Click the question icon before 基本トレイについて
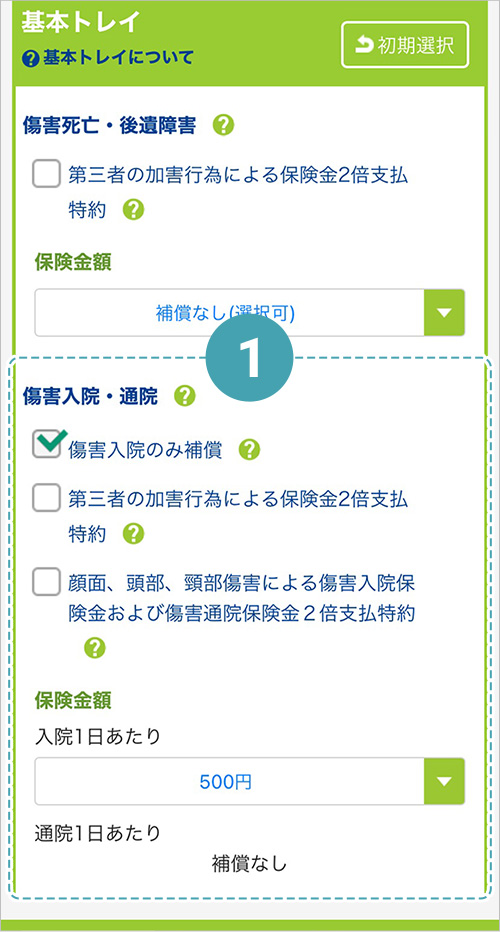This screenshot has height=932, width=500. [x=31, y=58]
